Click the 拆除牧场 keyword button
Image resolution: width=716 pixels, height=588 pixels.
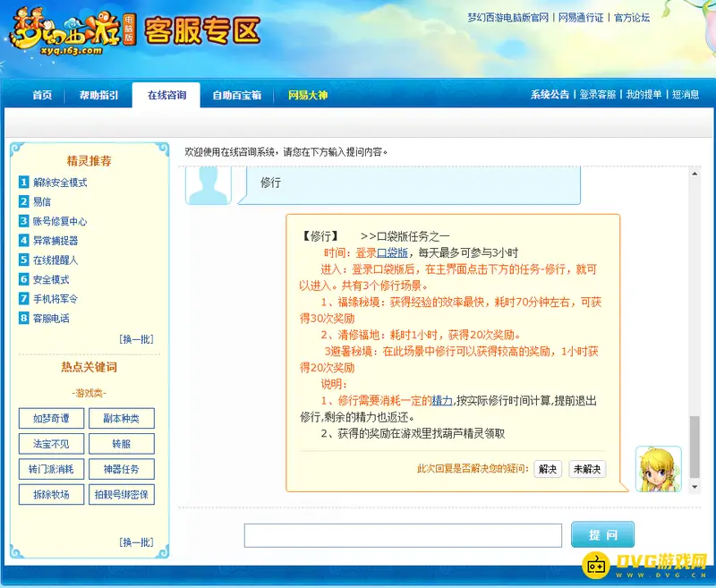[x=51, y=494]
